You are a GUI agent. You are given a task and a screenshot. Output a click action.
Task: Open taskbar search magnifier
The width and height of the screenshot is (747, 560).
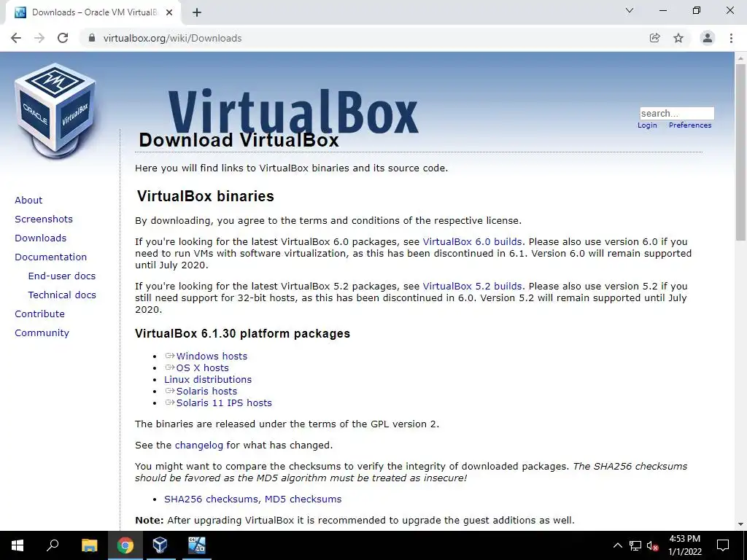pyautogui.click(x=53, y=545)
